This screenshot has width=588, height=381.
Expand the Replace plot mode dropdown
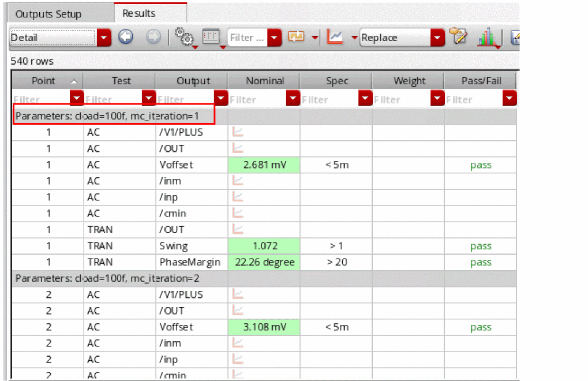tap(437, 38)
